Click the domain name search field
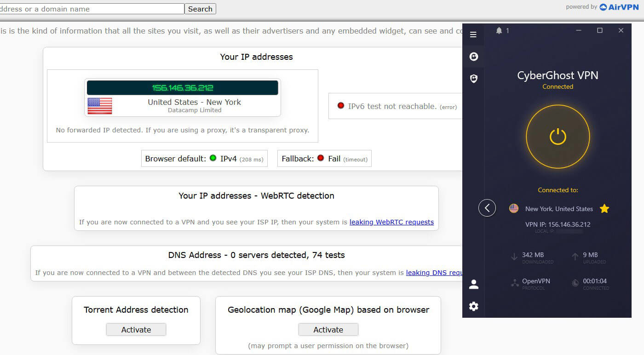Screen dimensions: 644x355 pyautogui.click(x=92, y=8)
